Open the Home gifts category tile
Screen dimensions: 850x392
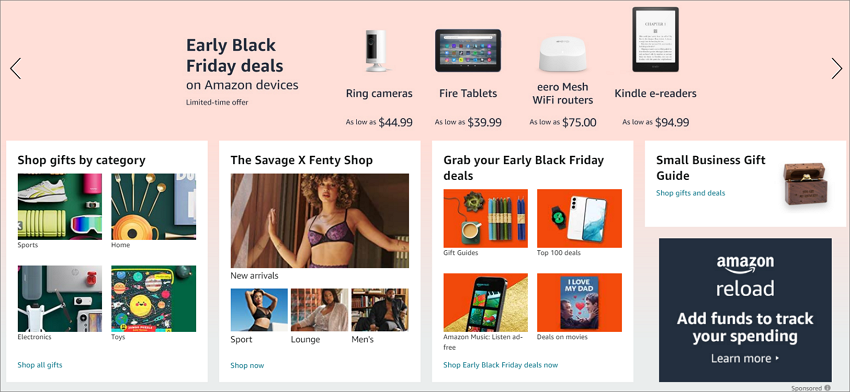tap(153, 207)
